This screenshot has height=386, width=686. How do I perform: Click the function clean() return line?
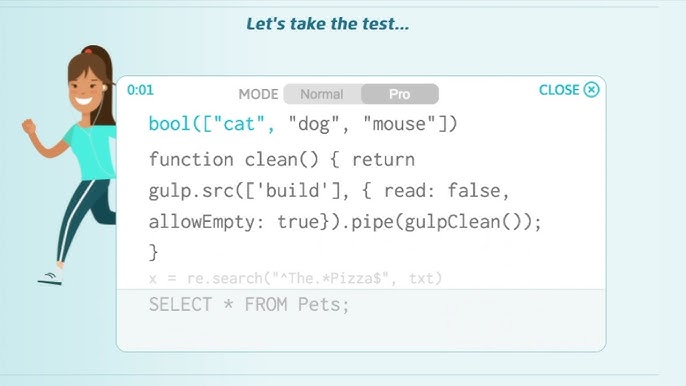(x=282, y=159)
